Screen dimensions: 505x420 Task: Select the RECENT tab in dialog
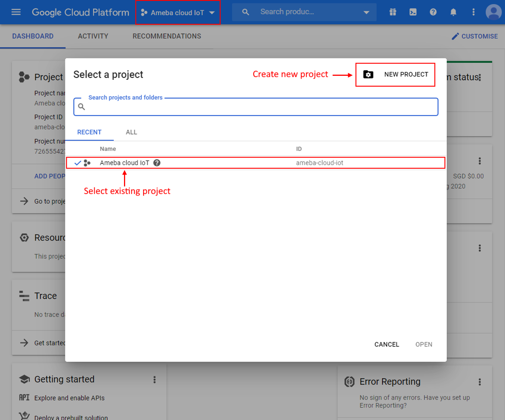89,132
